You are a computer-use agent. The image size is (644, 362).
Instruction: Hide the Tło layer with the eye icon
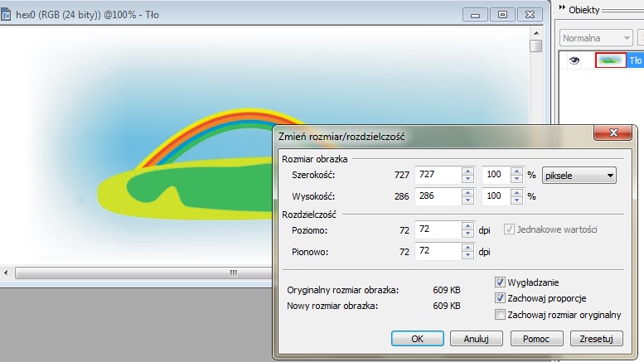tap(574, 60)
